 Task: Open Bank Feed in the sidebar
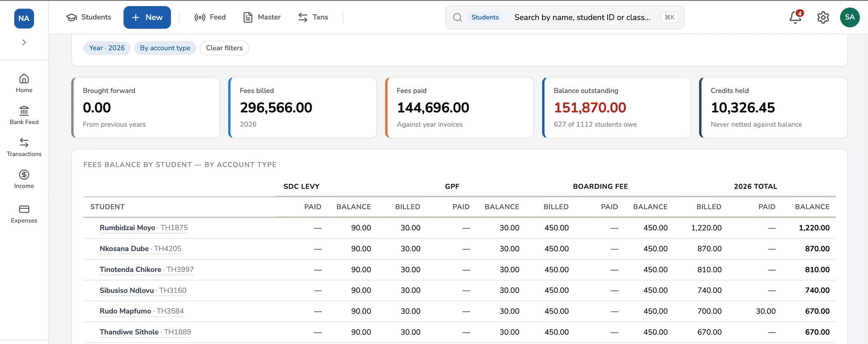(24, 115)
